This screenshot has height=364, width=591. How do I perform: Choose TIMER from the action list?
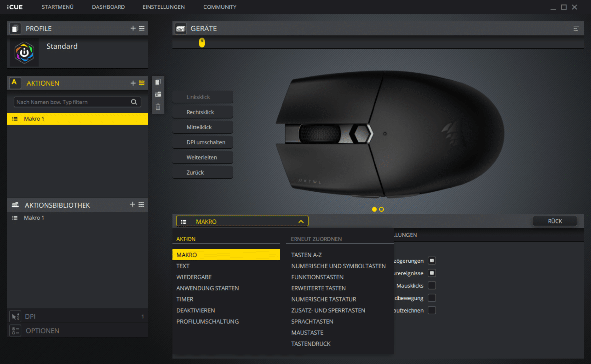tap(185, 299)
